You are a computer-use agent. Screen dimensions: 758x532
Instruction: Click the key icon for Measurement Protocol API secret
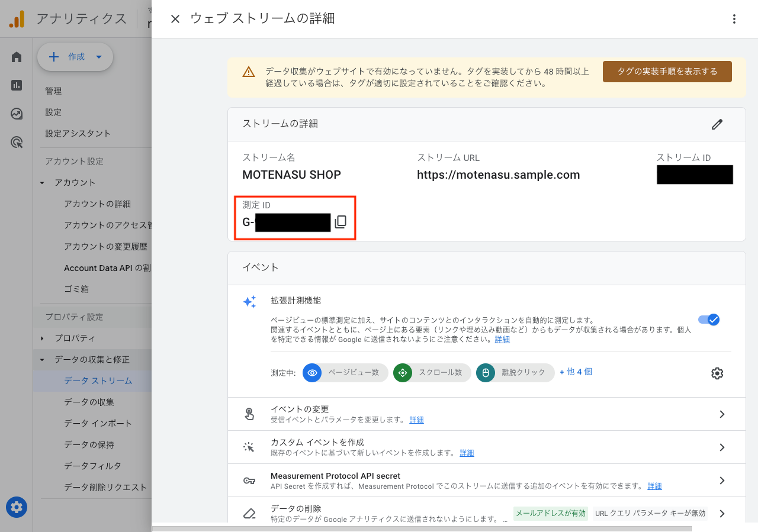tap(249, 481)
